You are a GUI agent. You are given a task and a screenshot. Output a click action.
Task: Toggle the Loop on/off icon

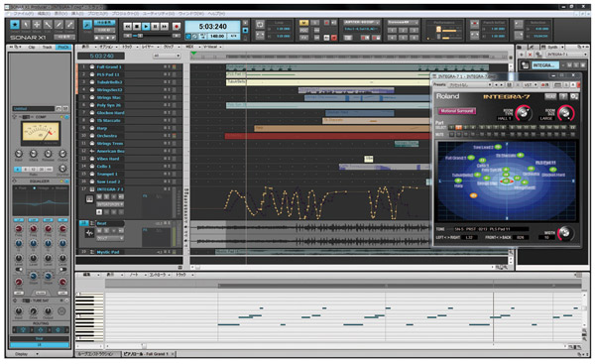[x=260, y=25]
